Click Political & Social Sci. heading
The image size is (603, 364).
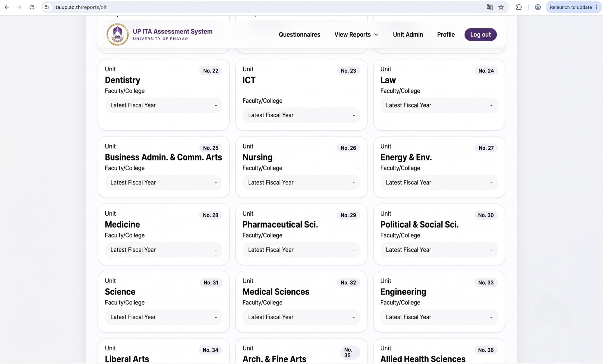click(x=419, y=224)
